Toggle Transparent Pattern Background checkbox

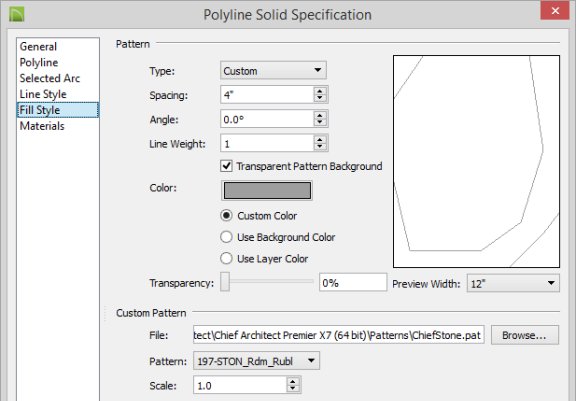tap(226, 166)
